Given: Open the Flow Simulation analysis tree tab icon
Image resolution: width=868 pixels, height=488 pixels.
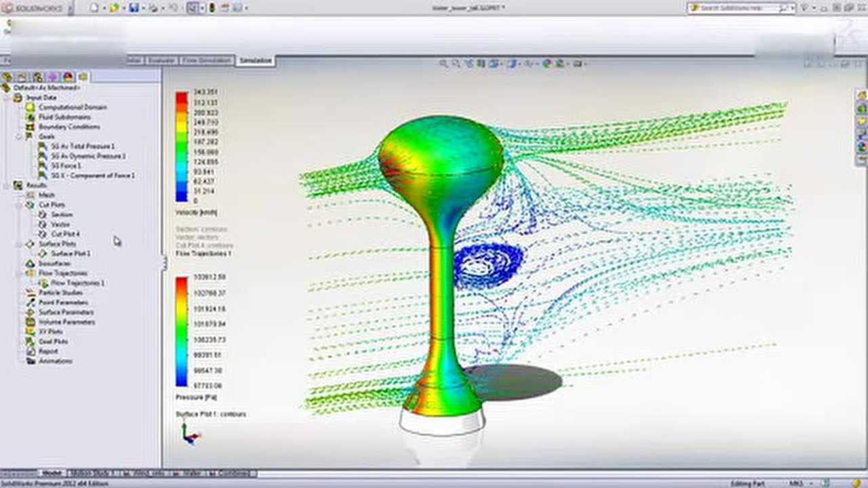Looking at the screenshot, I should point(83,77).
